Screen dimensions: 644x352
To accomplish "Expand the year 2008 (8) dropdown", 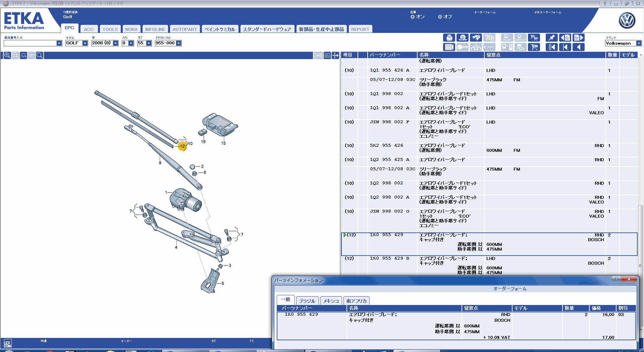I will [x=116, y=43].
